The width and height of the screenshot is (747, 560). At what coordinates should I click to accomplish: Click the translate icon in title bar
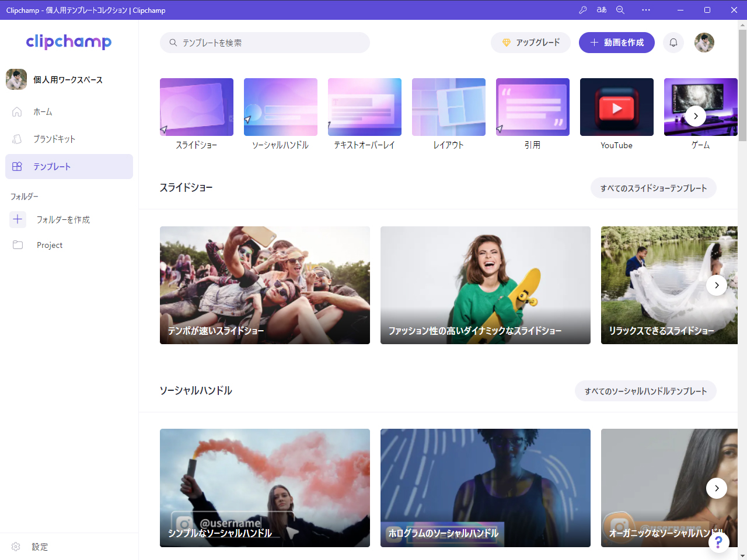coord(602,10)
